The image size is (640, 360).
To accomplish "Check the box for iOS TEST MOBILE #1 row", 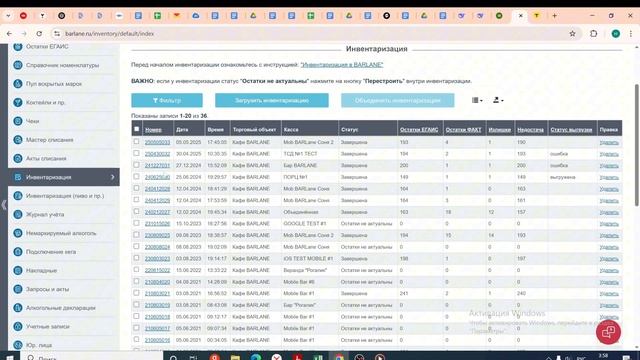I will [x=136, y=258].
